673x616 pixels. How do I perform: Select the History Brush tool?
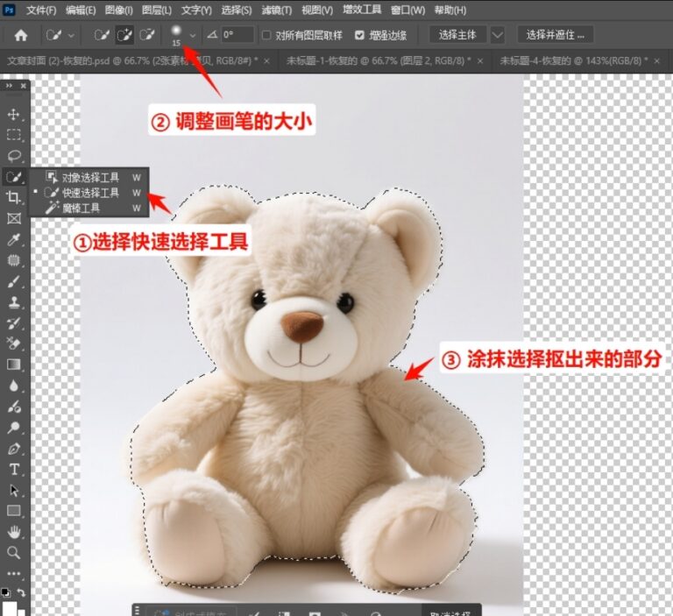point(14,323)
